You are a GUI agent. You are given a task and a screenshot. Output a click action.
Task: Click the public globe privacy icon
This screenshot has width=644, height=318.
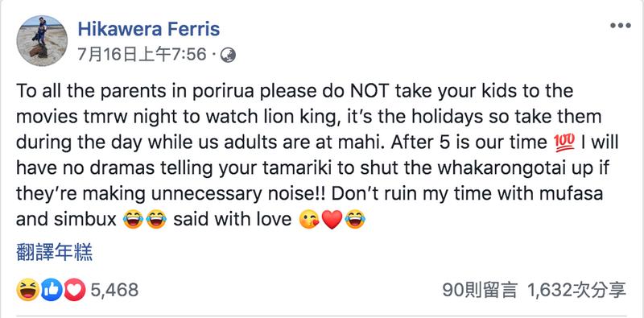pos(228,55)
